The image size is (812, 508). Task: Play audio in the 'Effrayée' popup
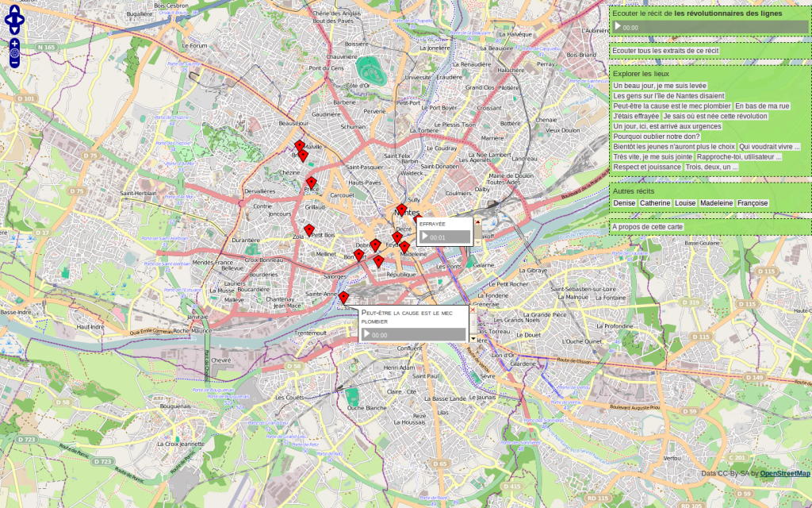[425, 237]
